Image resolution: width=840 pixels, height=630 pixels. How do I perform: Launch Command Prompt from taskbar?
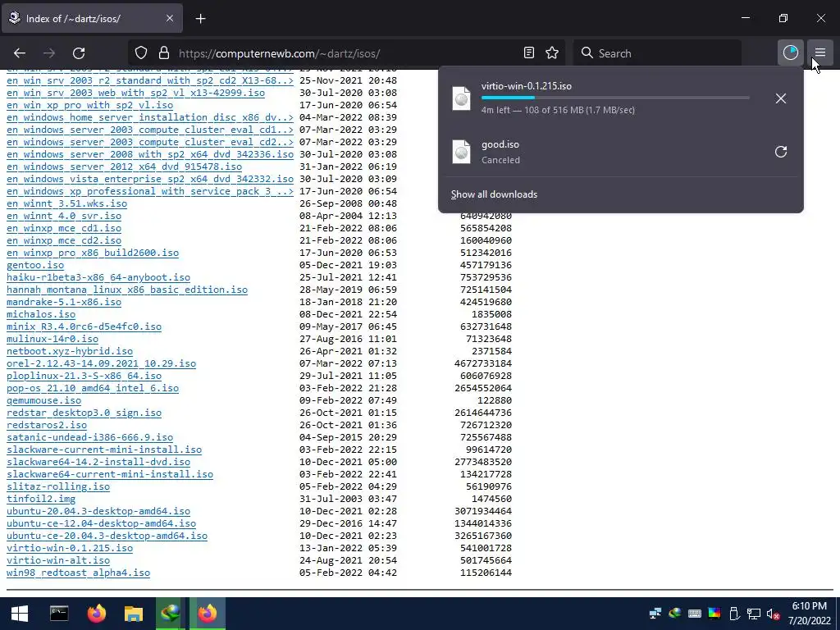pos(59,614)
